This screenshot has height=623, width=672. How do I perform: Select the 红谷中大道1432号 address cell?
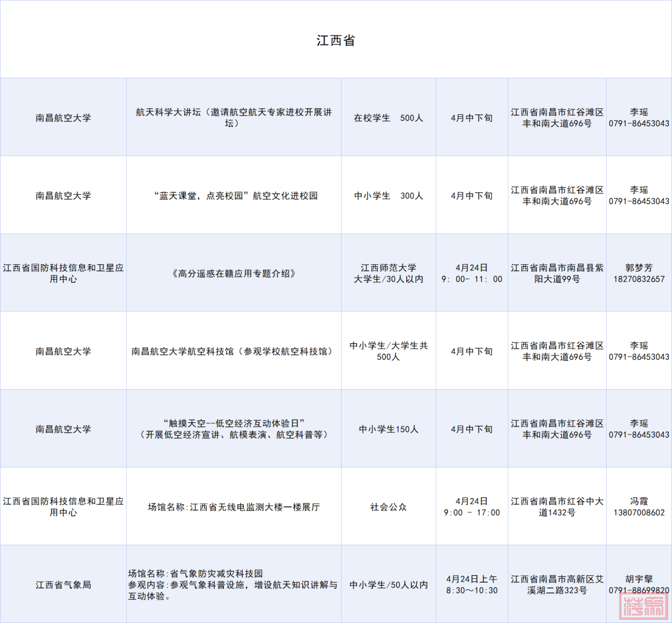pos(557,507)
